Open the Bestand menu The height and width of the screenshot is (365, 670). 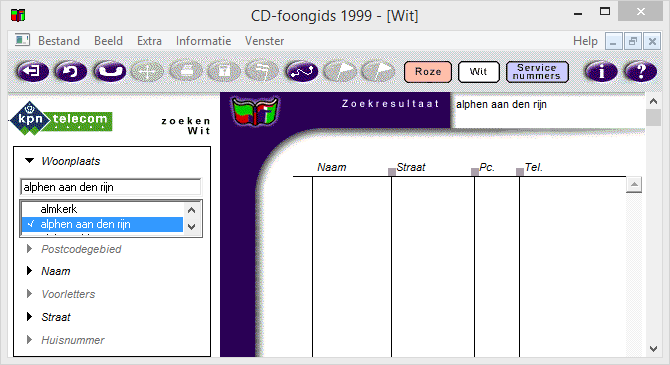click(x=59, y=41)
